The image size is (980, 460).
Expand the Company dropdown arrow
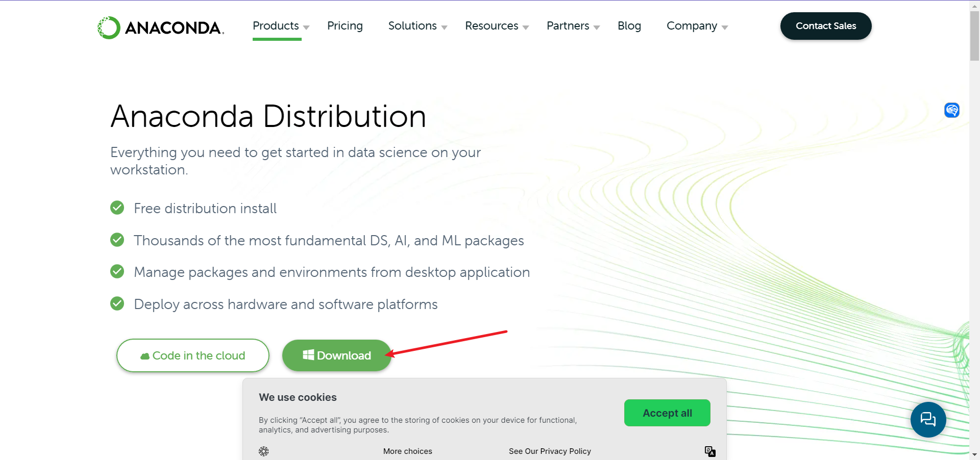[x=725, y=28]
